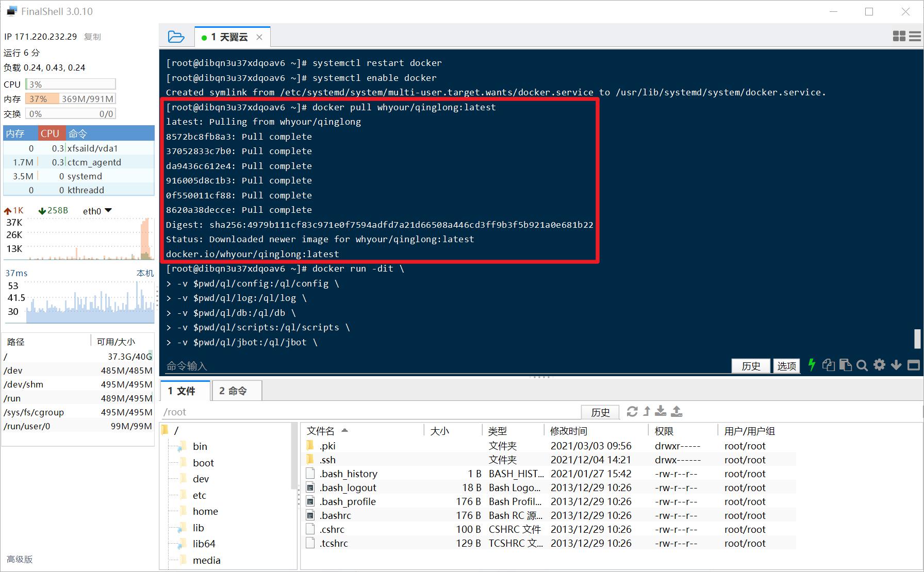
Task: Open the connection manager folder icon
Action: pos(176,37)
